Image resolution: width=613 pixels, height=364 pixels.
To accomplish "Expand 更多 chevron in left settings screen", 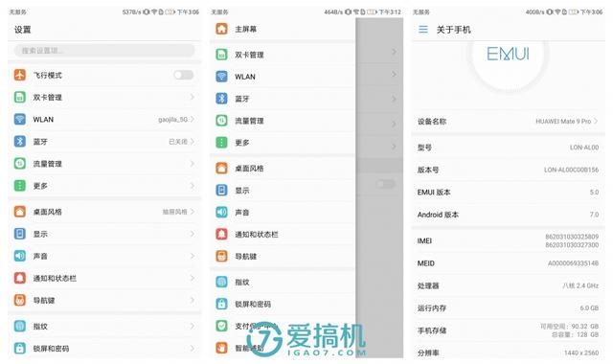I will pos(192,185).
